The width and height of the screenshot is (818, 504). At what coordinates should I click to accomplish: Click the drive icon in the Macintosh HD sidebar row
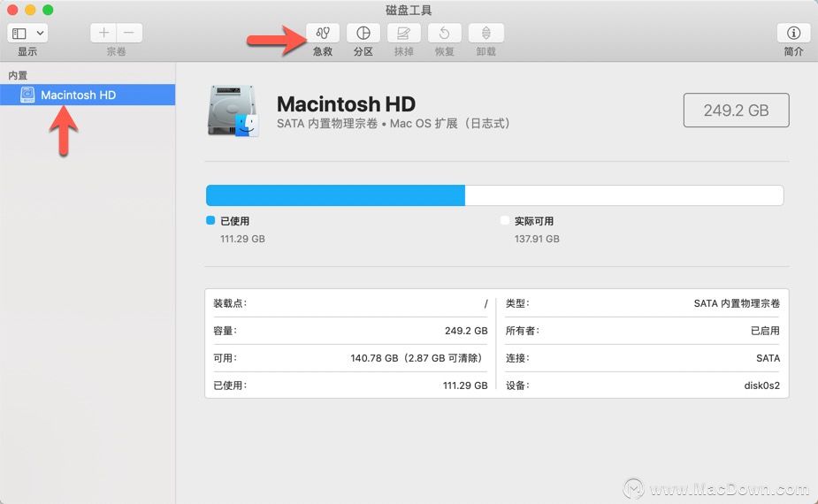[27, 95]
